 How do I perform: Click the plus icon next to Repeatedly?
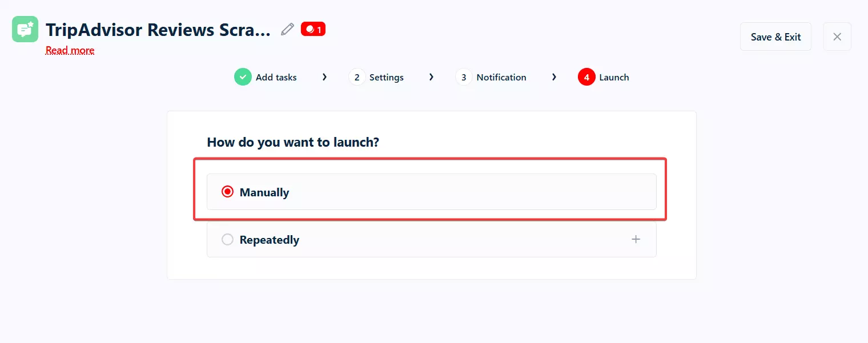pos(636,239)
